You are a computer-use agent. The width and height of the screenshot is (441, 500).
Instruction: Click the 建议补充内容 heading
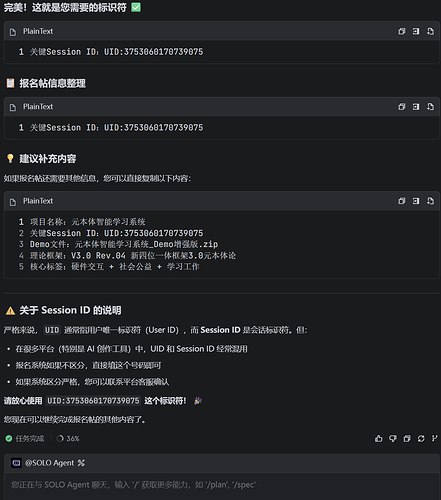48,159
